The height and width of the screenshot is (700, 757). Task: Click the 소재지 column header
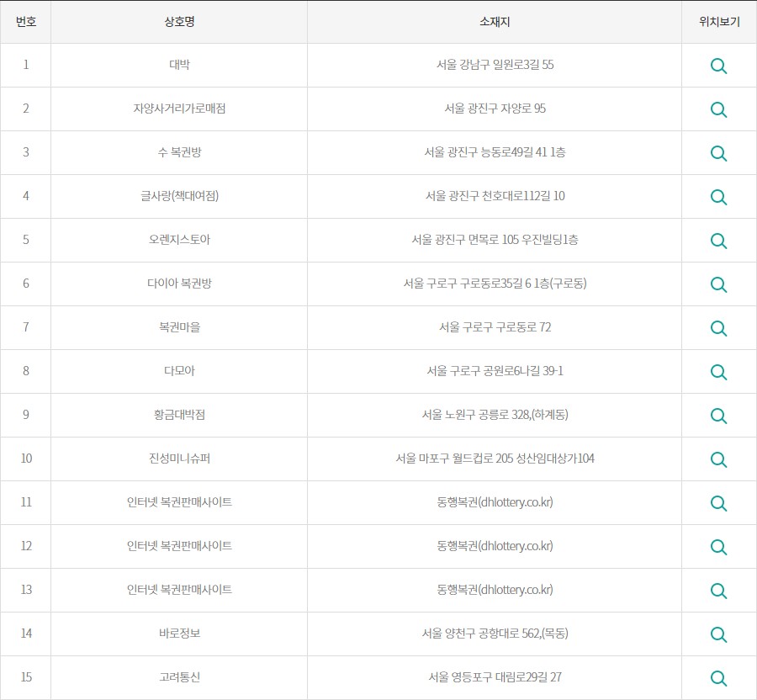pyautogui.click(x=495, y=22)
